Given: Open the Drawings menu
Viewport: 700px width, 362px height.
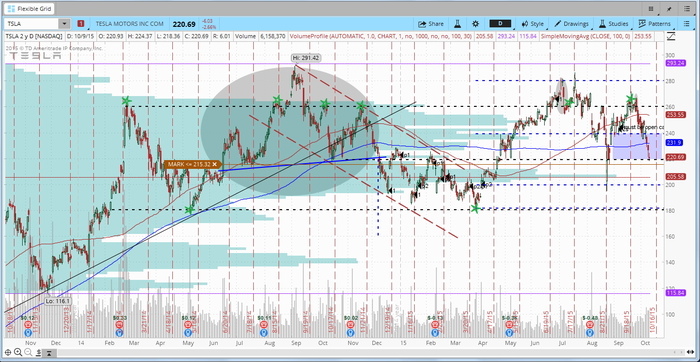Looking at the screenshot, I should point(571,24).
